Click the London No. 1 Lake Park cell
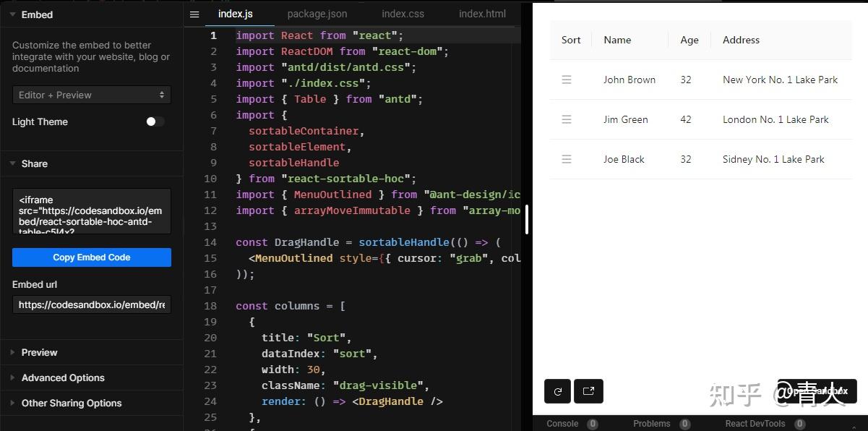The height and width of the screenshot is (431, 868). [775, 119]
